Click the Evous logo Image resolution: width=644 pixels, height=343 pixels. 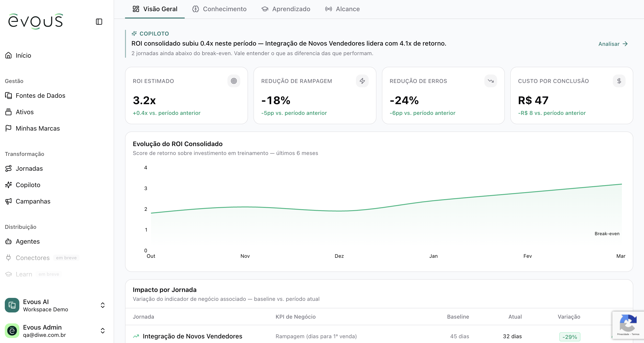point(36,21)
